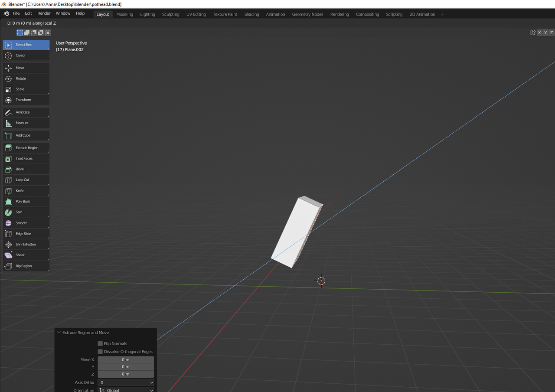
Task: Set selection mode to new selection
Action: click(x=20, y=33)
